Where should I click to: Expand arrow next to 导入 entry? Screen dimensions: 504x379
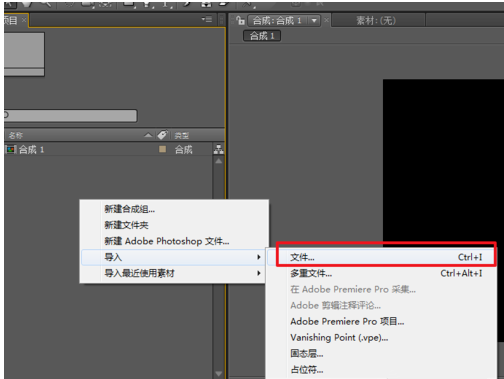[259, 257]
